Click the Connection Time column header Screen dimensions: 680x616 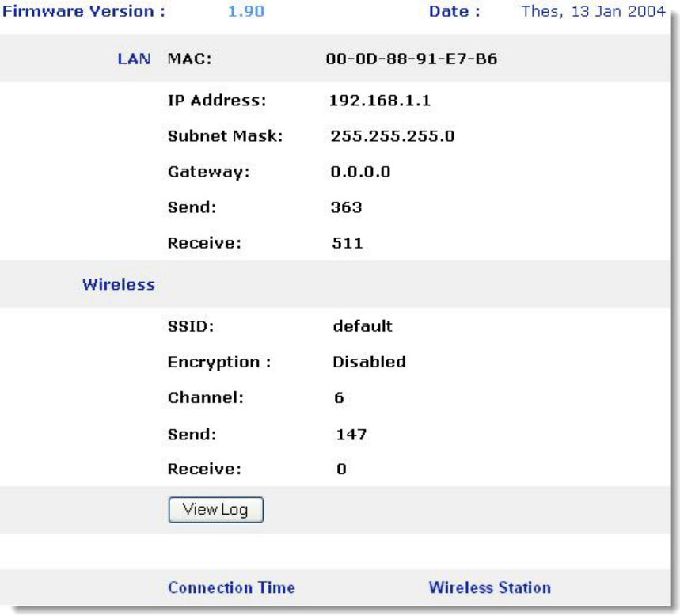[x=231, y=587]
